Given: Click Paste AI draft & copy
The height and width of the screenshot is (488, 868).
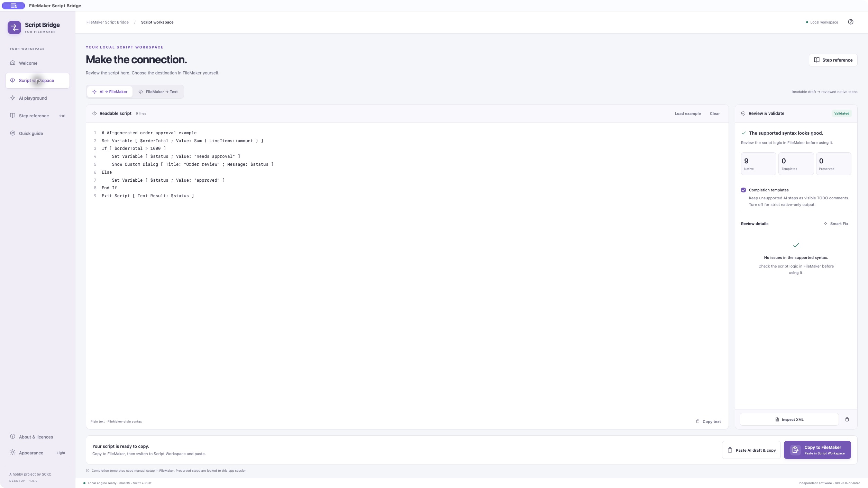Looking at the screenshot, I should (751, 450).
